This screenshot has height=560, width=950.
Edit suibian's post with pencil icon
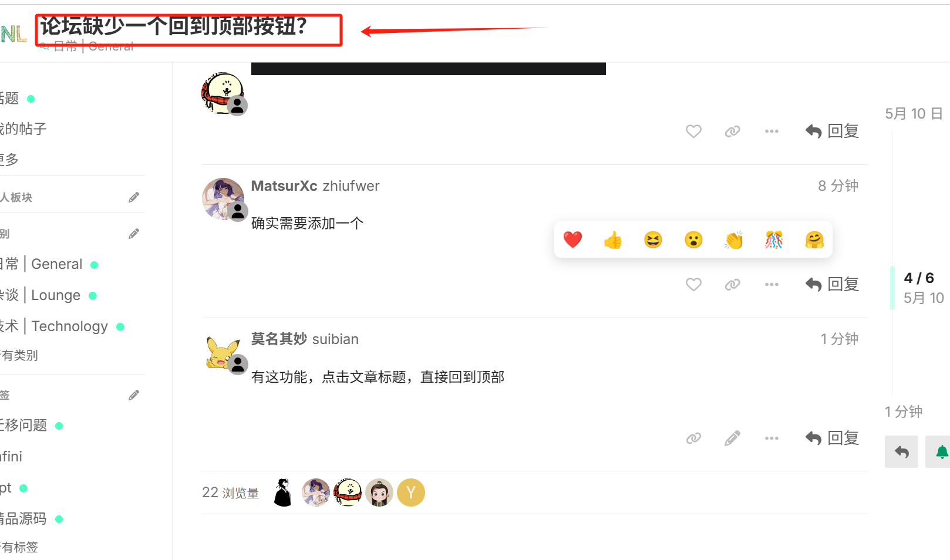pos(732,438)
